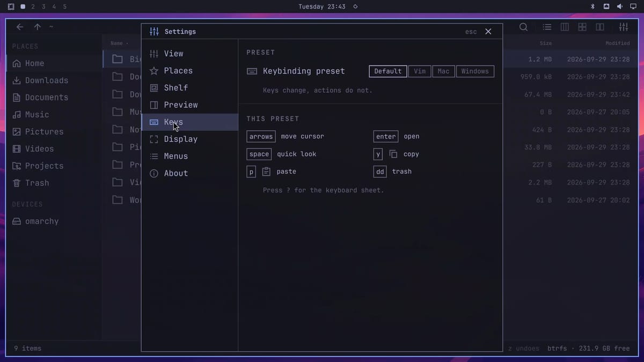Screen dimensions: 644x362
Task: Click the space key badge
Action: (259, 154)
